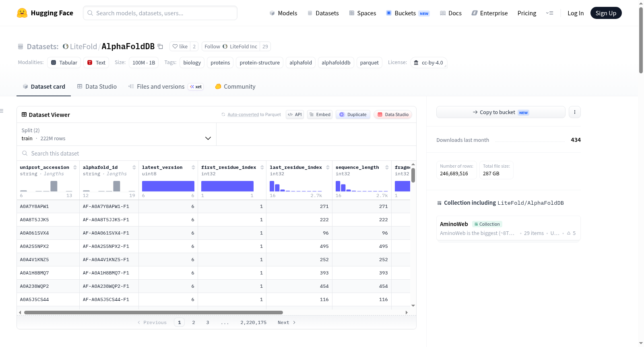Click the API button
This screenshot has height=347, width=644.
click(x=295, y=114)
